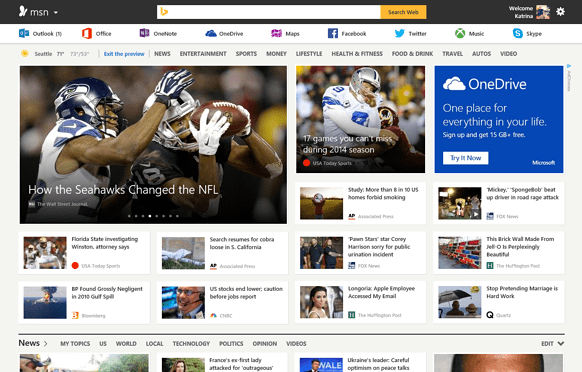Click the Associated Press AP icon under cobra story
This screenshot has width=582, height=372.
coord(213,266)
